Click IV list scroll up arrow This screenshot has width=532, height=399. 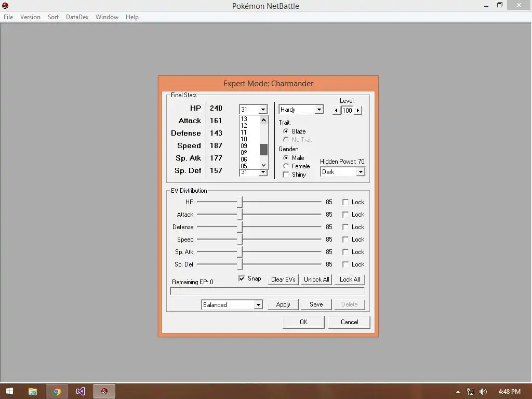click(263, 120)
